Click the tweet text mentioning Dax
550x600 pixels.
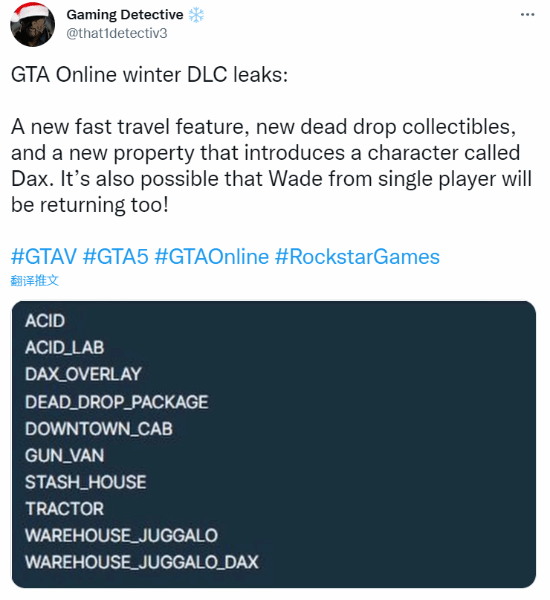[x=271, y=166]
